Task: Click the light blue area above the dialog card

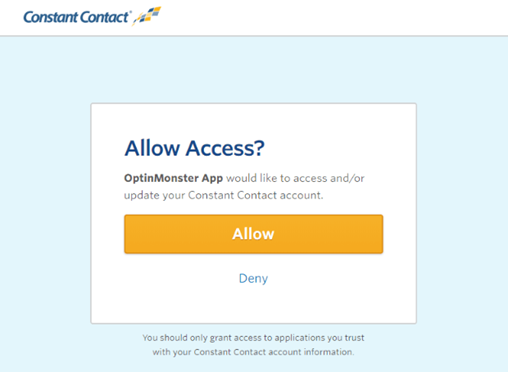Action: (x=253, y=69)
